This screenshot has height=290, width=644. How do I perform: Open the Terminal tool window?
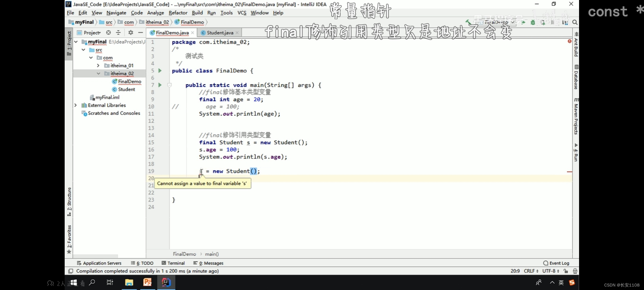(x=173, y=263)
